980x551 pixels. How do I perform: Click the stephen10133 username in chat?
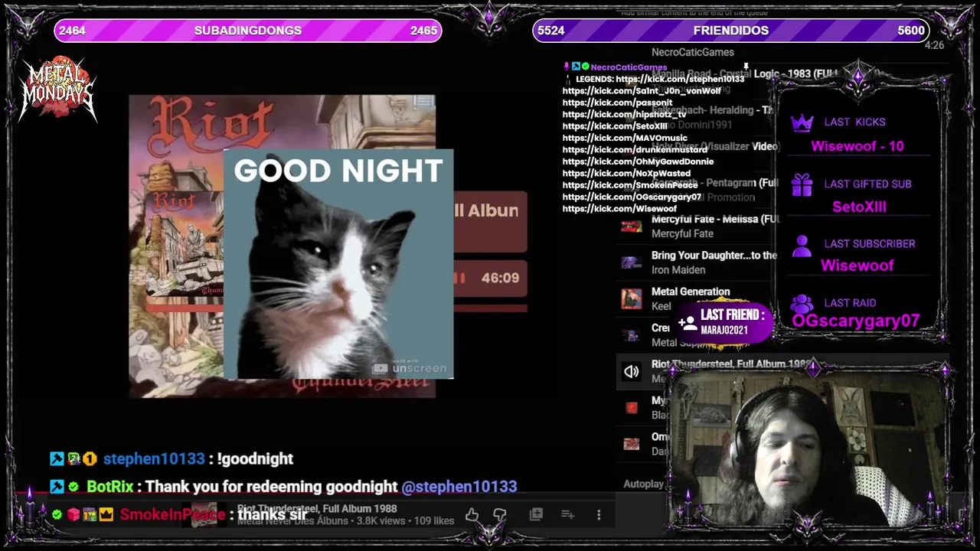(x=154, y=458)
